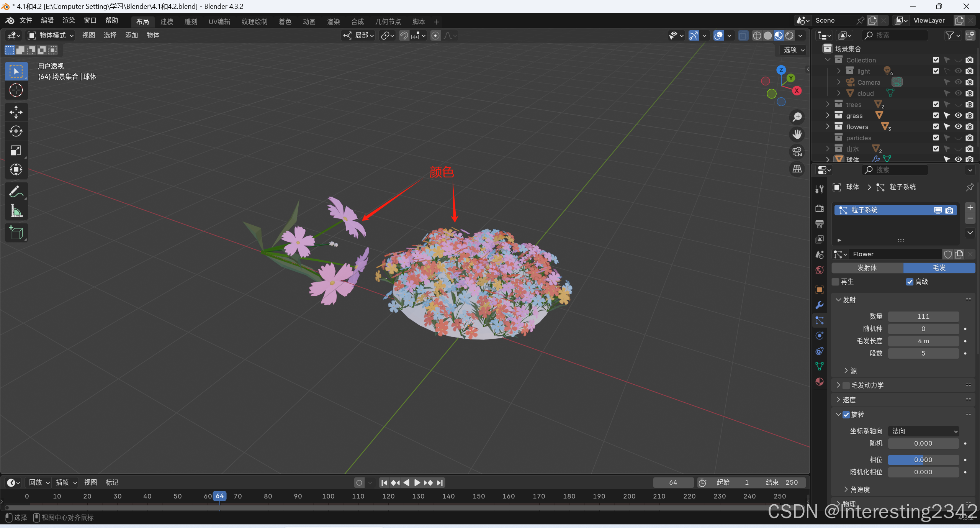Hide the flowers collection with eye icon

pyautogui.click(x=958, y=126)
